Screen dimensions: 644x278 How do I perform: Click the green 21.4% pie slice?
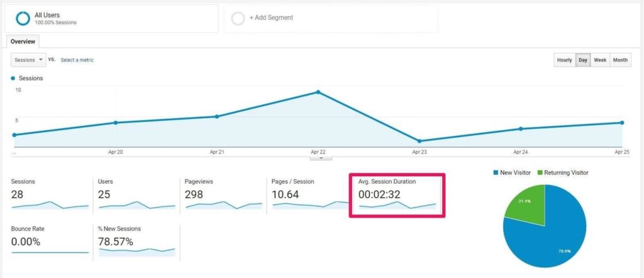(x=527, y=204)
